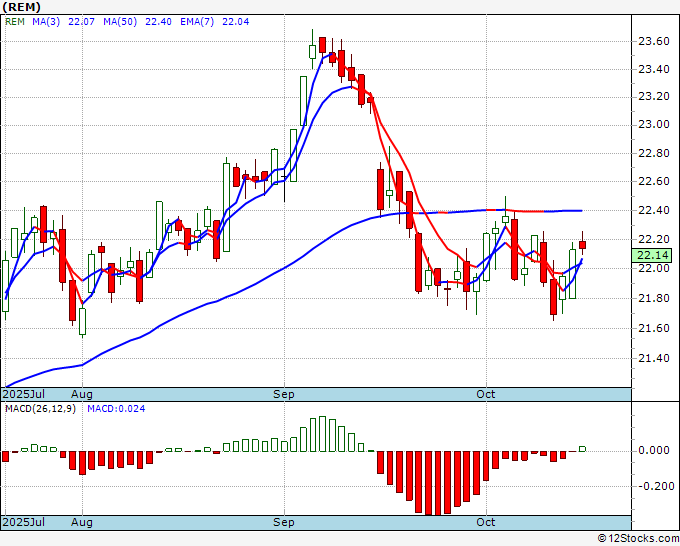Click the 22.60 price axis label
This screenshot has height=546, width=680.
pos(654,182)
